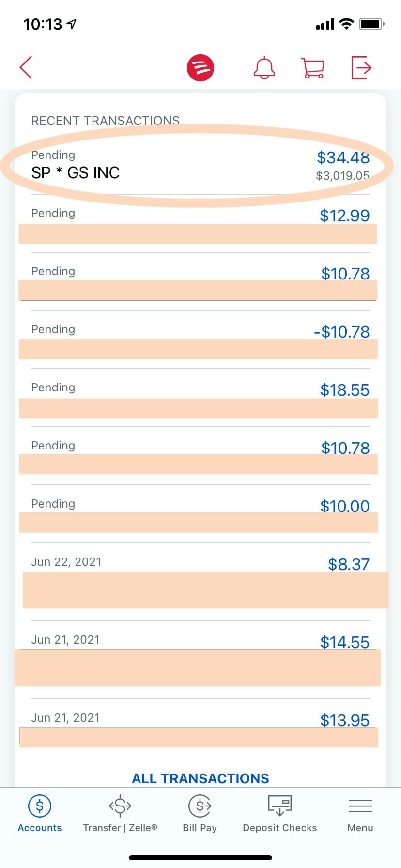This screenshot has height=868, width=401.
Task: Open the SP * GS INC pending transaction
Action: coord(200,166)
